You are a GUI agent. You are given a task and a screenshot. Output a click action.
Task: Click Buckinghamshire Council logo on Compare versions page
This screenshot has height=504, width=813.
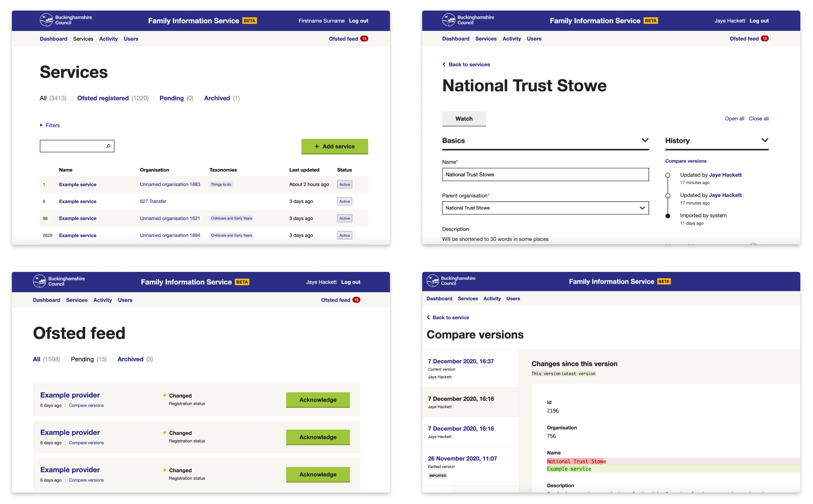click(x=433, y=281)
